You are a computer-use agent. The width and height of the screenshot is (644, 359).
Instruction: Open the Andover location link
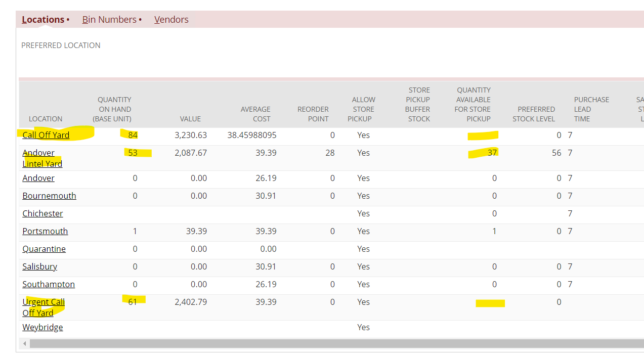coord(38,178)
